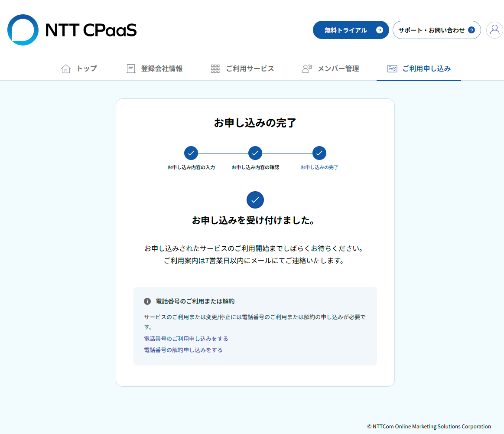Click arrow icon in 無料トライアル button
The width and height of the screenshot is (504, 434).
coord(379,30)
